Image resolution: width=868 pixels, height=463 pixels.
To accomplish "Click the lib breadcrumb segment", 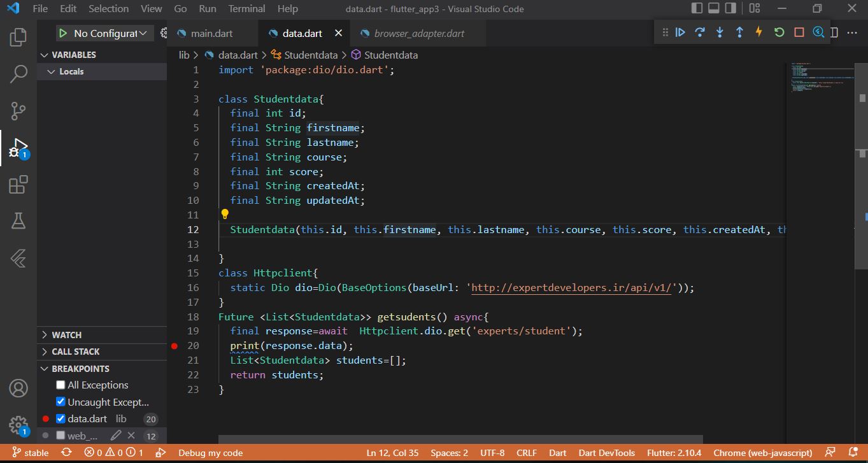I will pos(184,55).
